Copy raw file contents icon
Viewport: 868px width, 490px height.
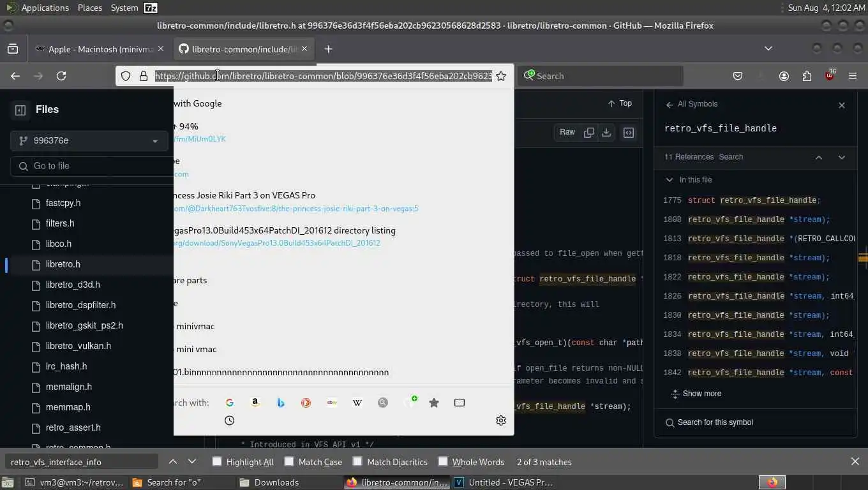coord(589,132)
